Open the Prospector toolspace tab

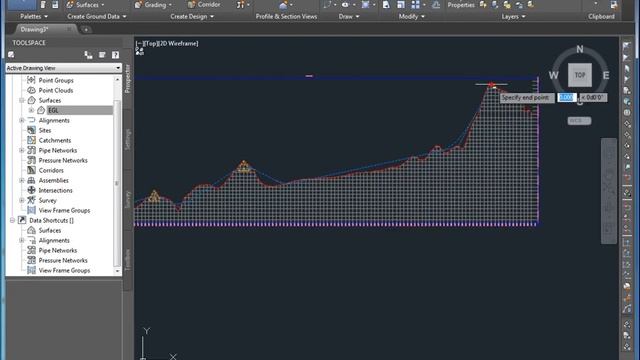127,78
